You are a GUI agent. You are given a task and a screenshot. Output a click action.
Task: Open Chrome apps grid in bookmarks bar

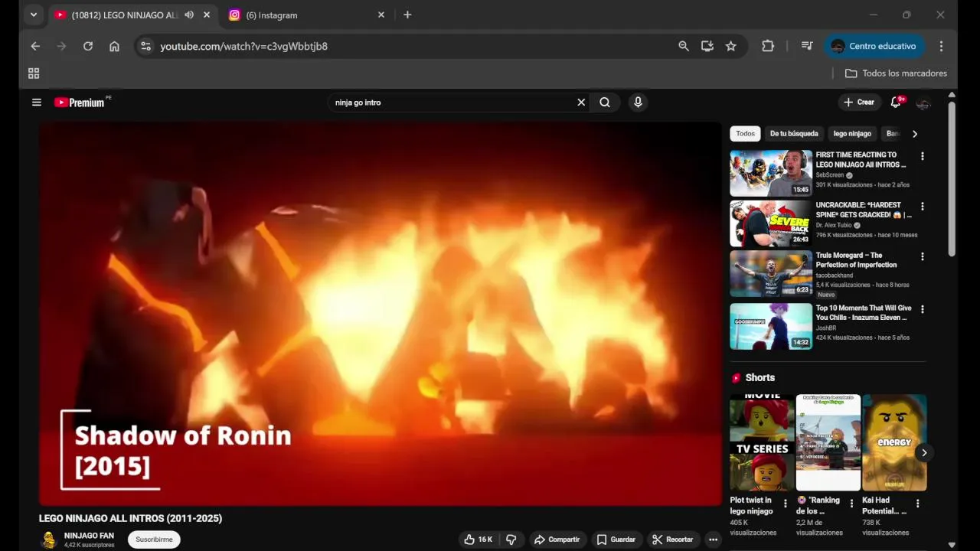34,73
